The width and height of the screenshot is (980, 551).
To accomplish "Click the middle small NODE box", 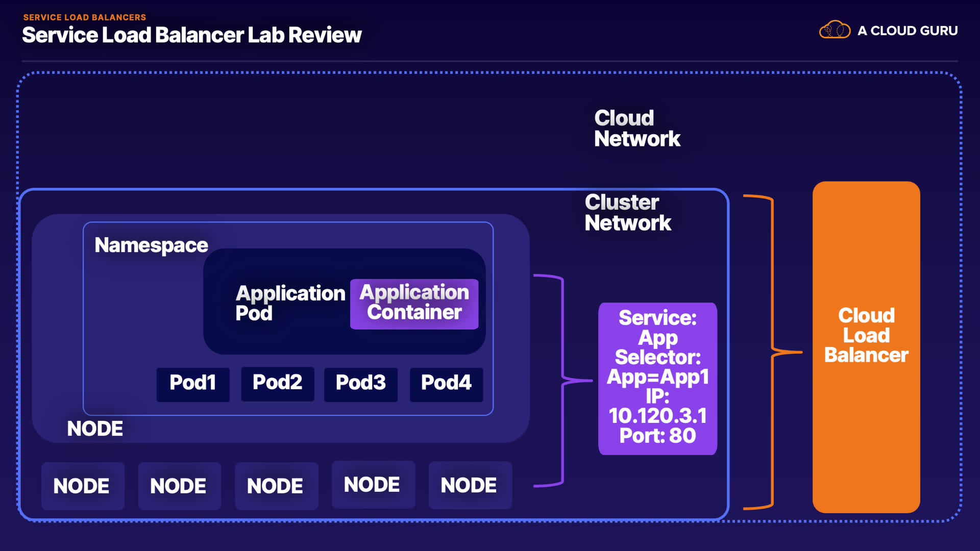I will pos(276,486).
